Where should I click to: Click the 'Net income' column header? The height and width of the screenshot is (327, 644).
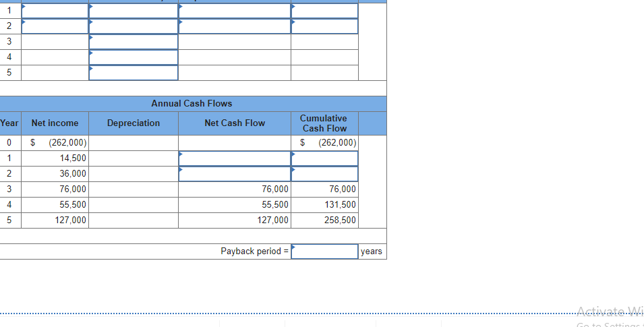(55, 123)
